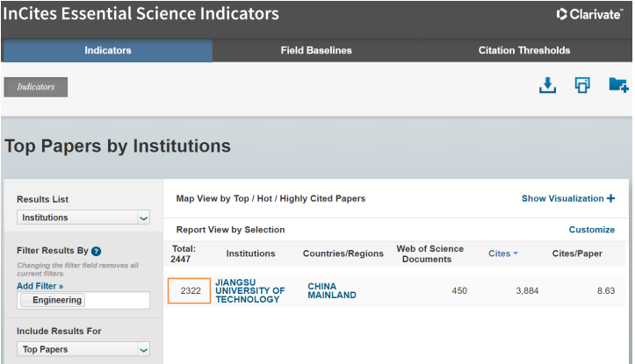Click the InCites Essential Science Indicators title
Screen dimensions: 635x364
click(x=141, y=14)
